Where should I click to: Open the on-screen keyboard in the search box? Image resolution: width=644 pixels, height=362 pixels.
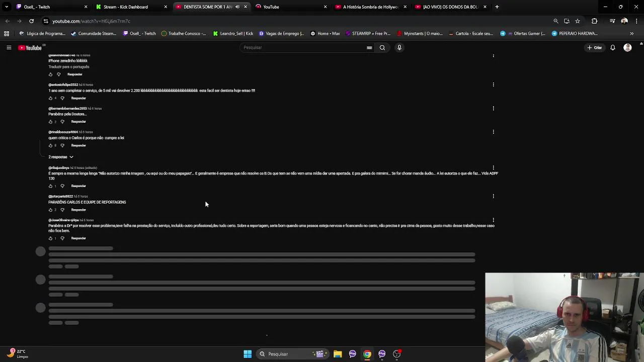coord(369,48)
